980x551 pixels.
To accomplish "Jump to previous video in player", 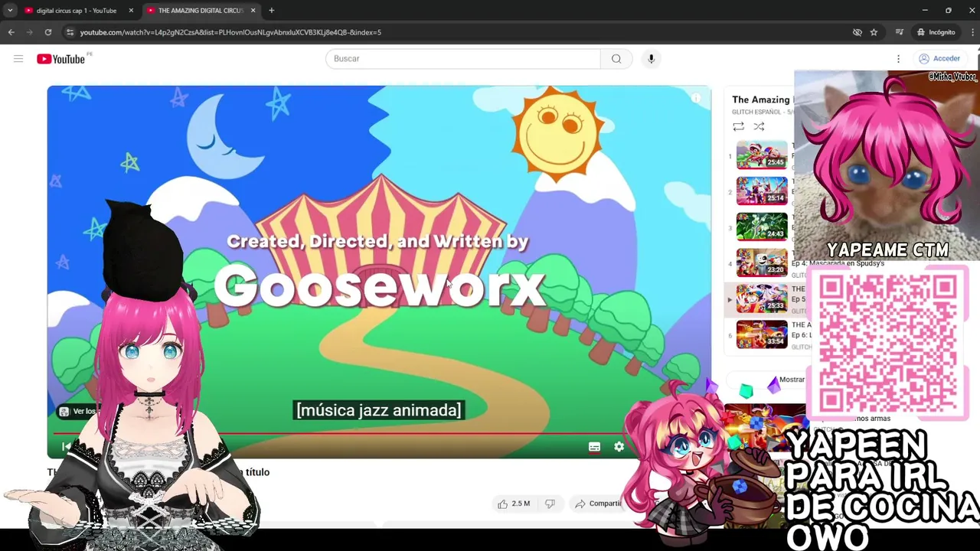I will coord(66,447).
